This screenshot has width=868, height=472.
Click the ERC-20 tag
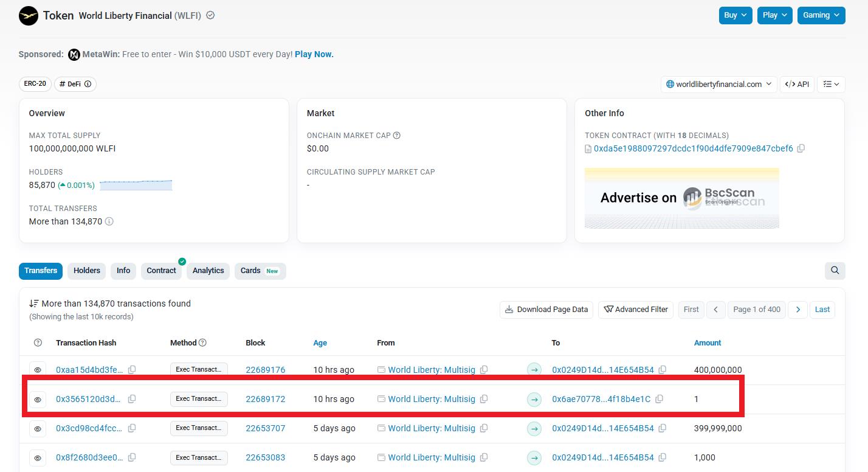35,84
